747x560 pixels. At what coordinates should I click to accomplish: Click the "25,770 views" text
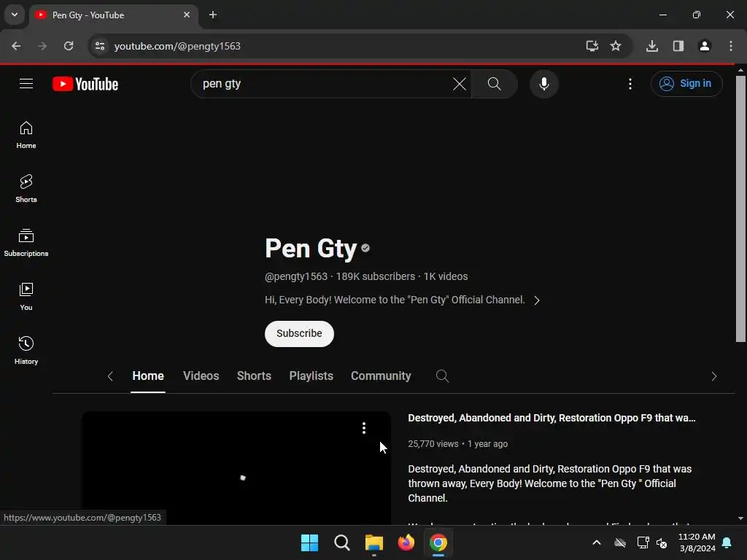433,444
